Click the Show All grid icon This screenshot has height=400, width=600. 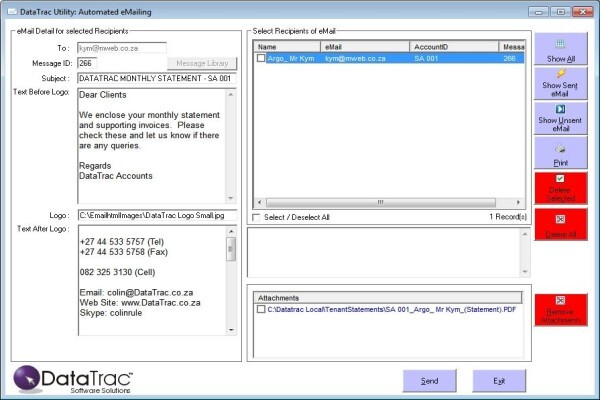(x=560, y=44)
